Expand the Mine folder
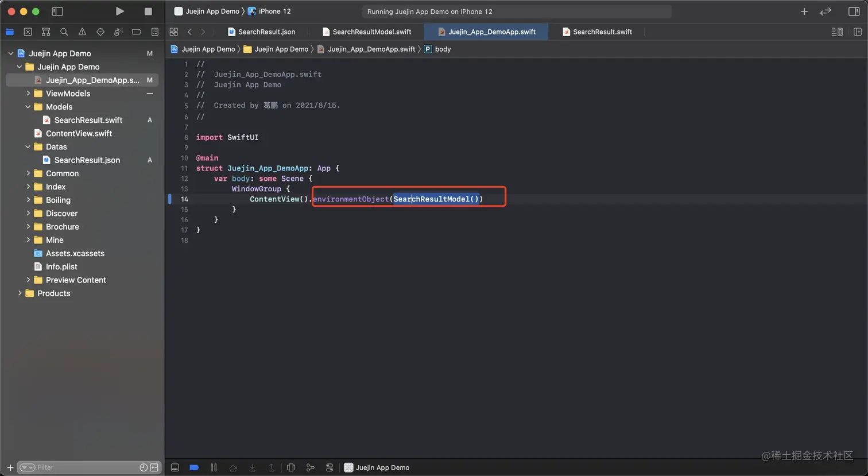868x476 pixels. [28, 240]
